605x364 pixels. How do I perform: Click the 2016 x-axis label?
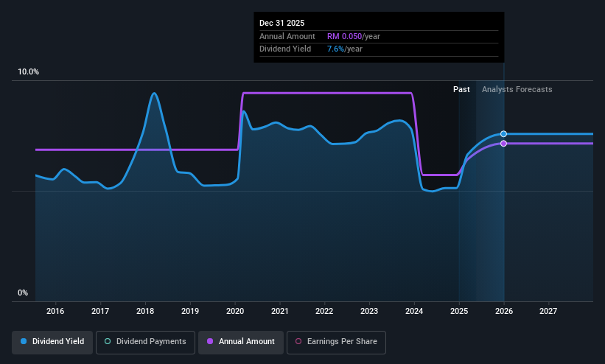point(55,311)
